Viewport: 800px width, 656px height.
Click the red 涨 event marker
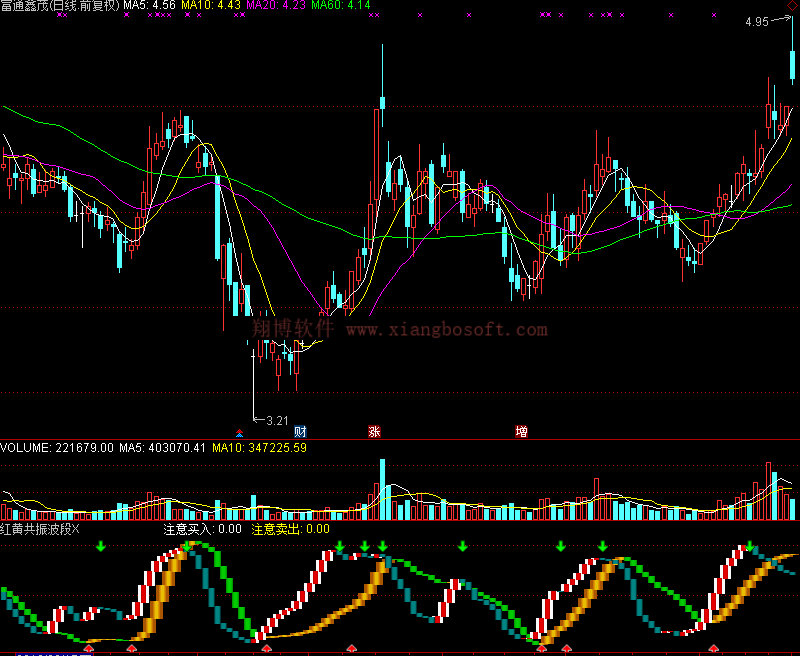coord(374,432)
